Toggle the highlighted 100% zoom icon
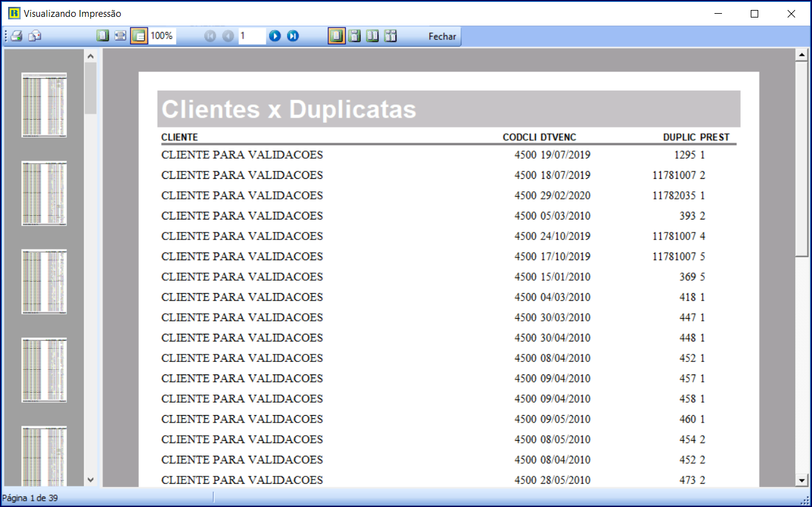This screenshot has width=812, height=507. click(x=139, y=36)
